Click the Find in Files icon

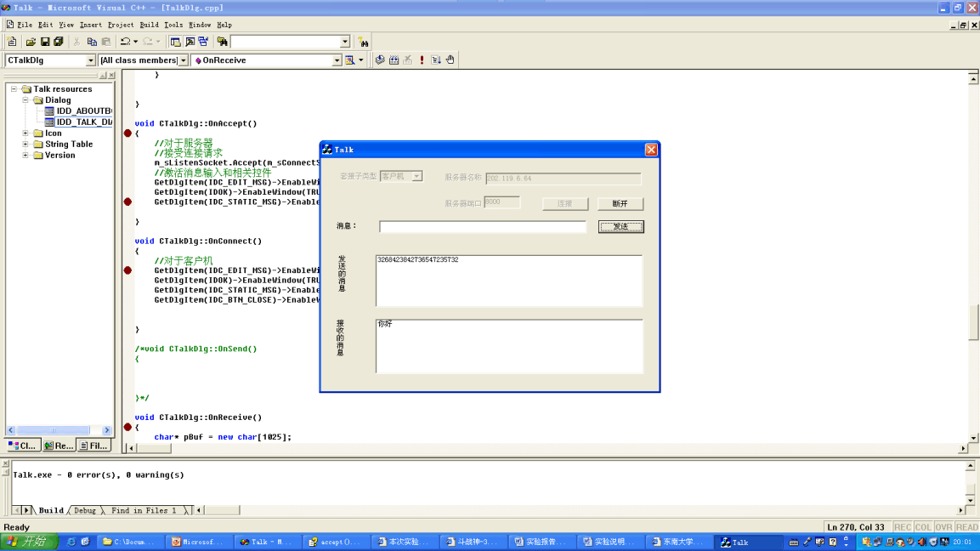coord(222,42)
